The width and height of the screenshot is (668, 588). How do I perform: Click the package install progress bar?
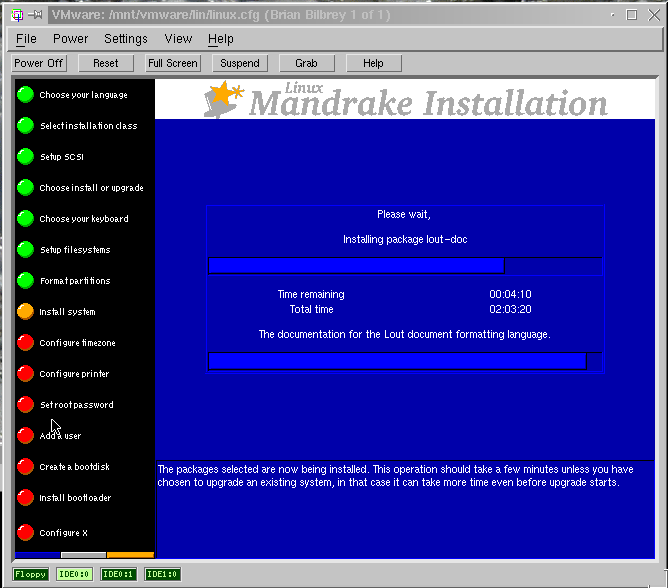(405, 265)
